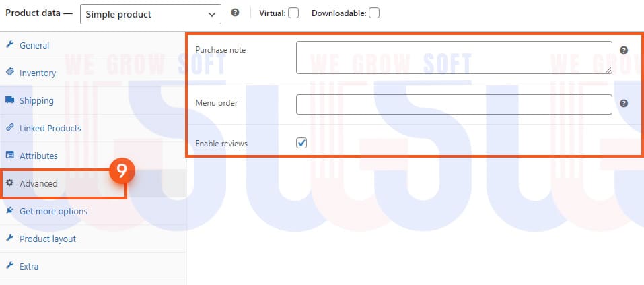
Task: Click the Purchase note label
Action: [x=221, y=50]
